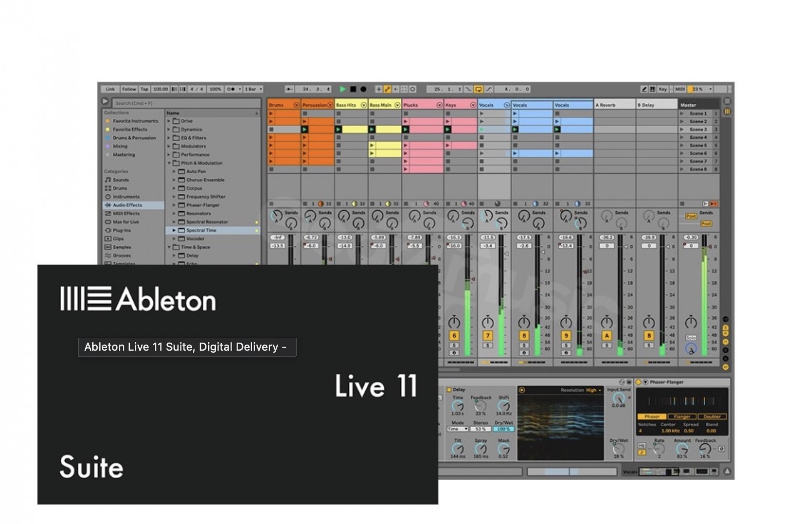Viewport: 812px width, 524px height.
Task: Toggle track activator 7
Action: [488, 336]
